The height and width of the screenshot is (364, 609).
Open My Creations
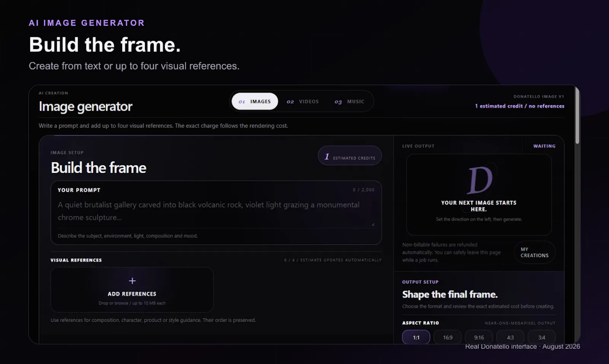[534, 252]
